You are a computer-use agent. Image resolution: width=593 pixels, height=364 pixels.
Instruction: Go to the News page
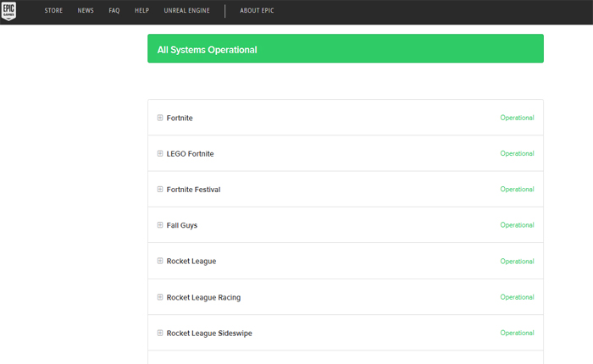(x=86, y=11)
